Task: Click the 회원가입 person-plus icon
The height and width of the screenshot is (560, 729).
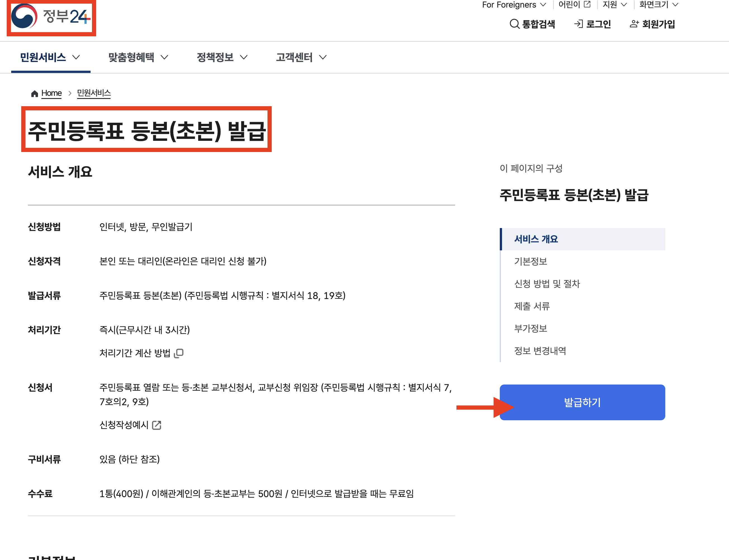Action: pos(634,24)
